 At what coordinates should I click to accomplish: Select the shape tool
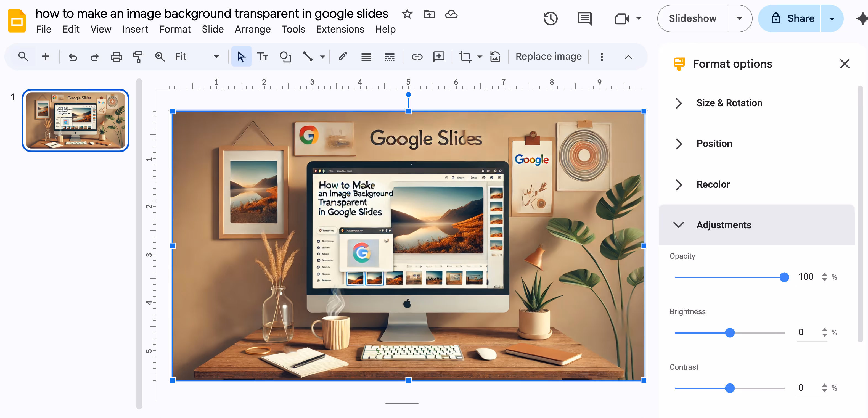coord(285,56)
